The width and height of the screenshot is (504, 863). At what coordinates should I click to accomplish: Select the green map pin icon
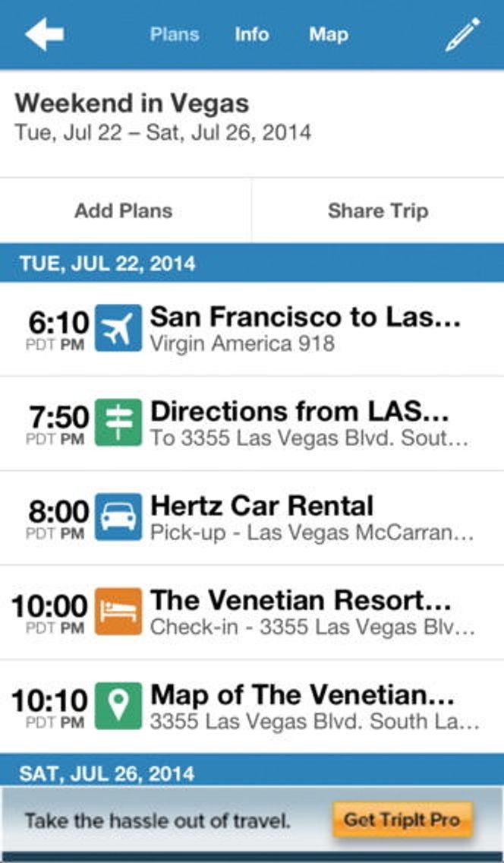[118, 707]
